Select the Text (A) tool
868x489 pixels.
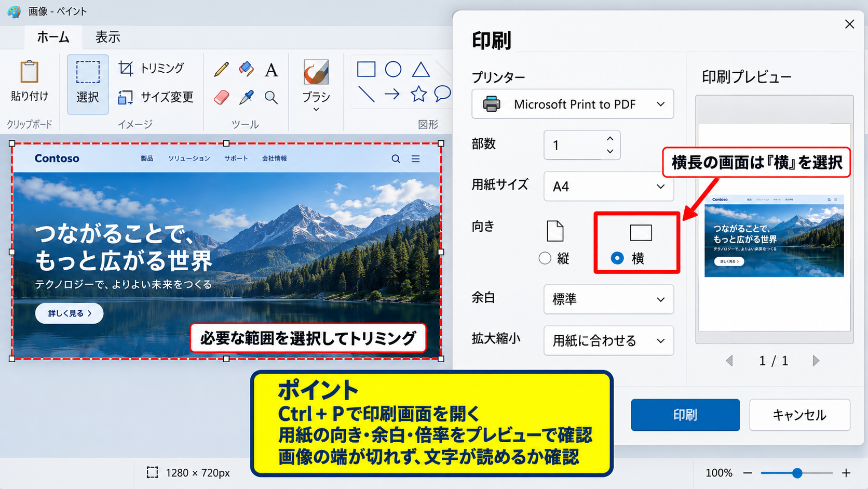click(271, 70)
